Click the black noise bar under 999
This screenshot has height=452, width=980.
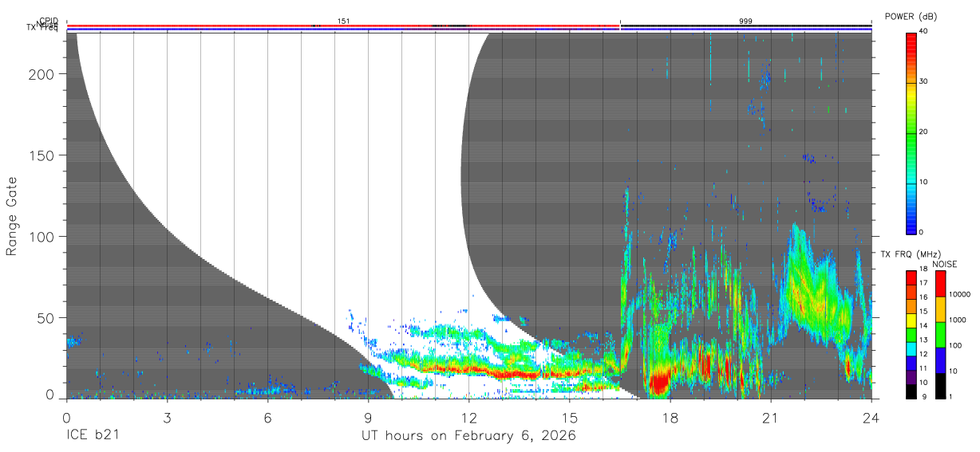pos(745,26)
